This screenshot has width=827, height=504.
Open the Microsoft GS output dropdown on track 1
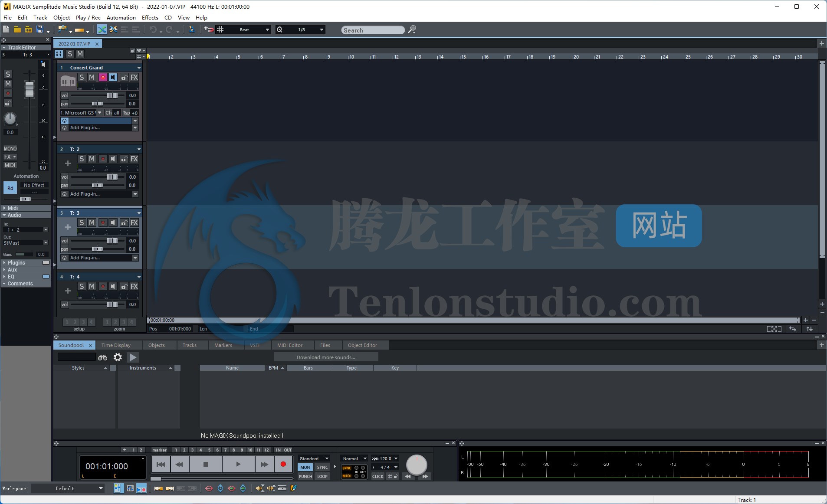(99, 113)
